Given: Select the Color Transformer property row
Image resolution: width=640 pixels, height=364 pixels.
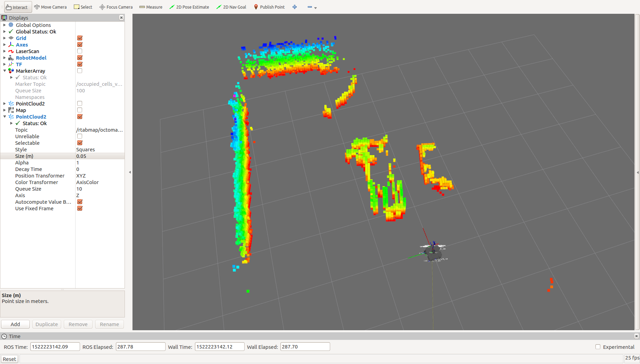Looking at the screenshot, I should point(37,182).
